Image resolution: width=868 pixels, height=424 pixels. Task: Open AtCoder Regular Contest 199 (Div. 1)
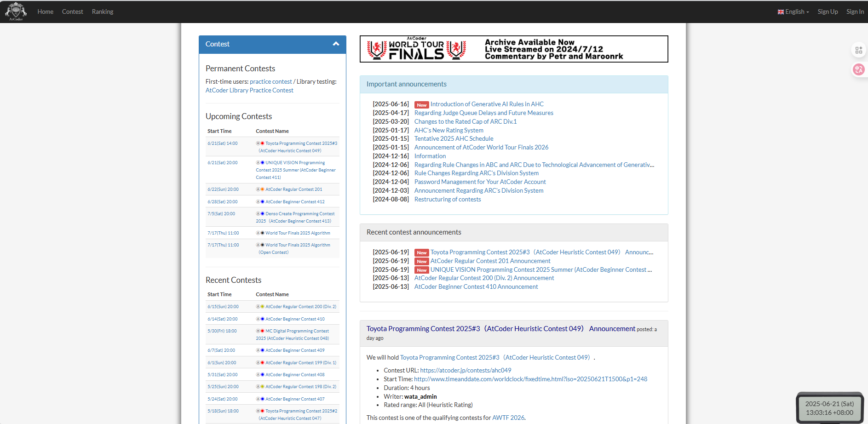pyautogui.click(x=301, y=363)
